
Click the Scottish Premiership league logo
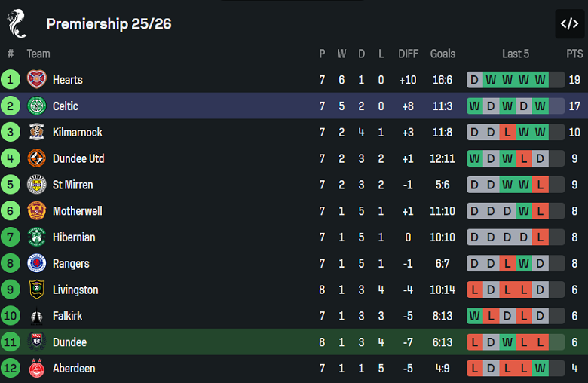coord(17,23)
